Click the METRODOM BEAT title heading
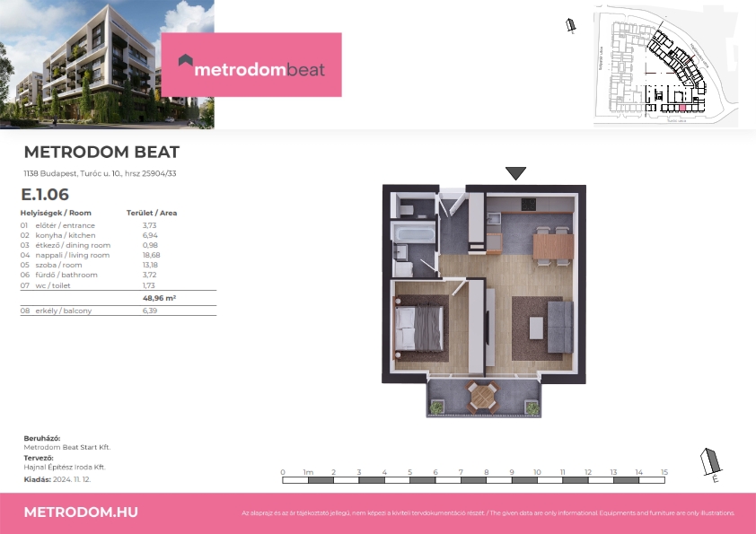The image size is (756, 534). click(101, 153)
